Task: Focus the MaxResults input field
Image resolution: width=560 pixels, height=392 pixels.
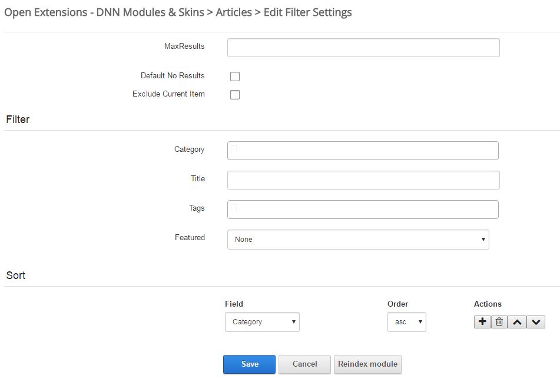Action: pos(363,48)
